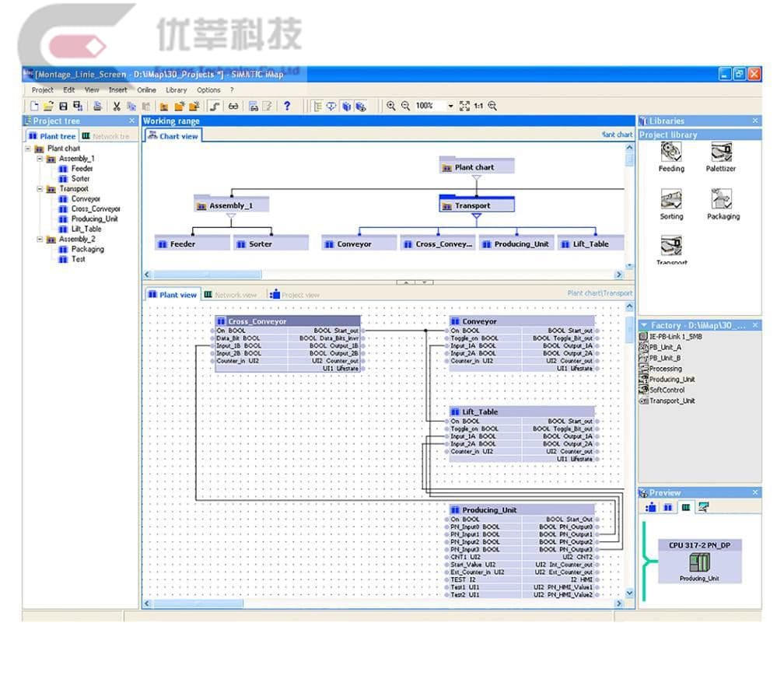Click the Save project toolbar icon
Viewport: 784px width, 700px height.
tap(64, 106)
